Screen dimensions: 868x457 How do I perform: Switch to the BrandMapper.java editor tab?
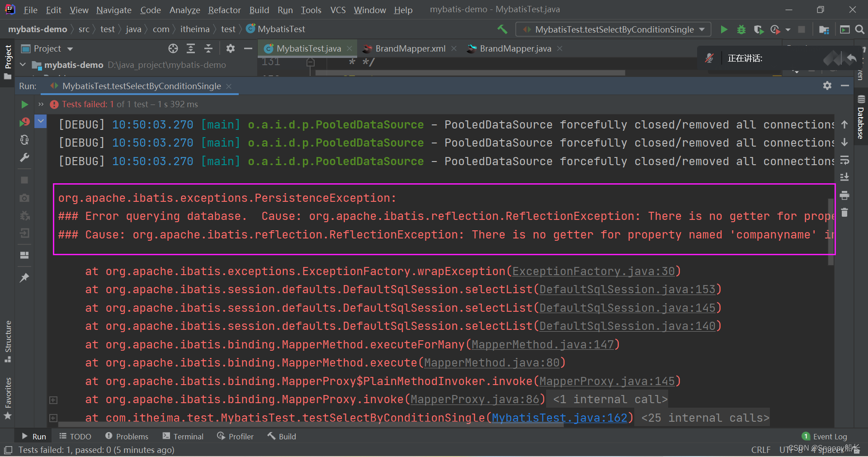coord(515,48)
